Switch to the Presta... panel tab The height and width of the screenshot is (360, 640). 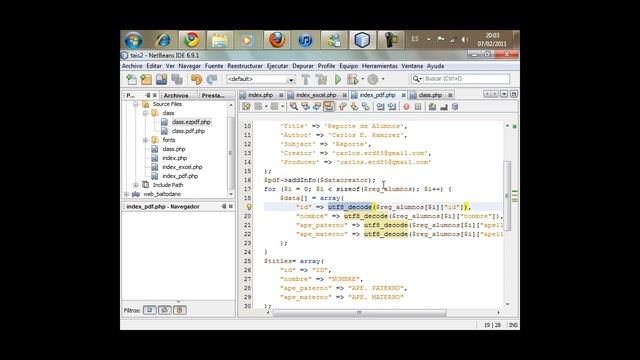click(x=213, y=96)
